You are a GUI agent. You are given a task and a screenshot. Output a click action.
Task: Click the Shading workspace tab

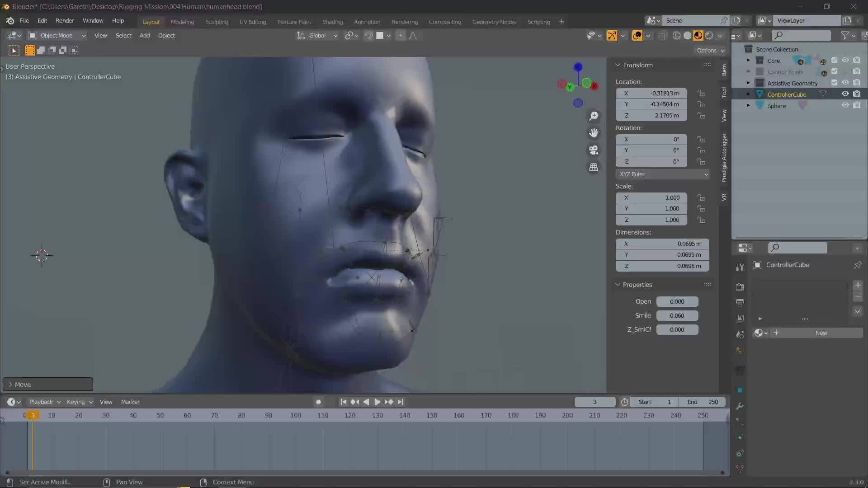click(x=331, y=22)
